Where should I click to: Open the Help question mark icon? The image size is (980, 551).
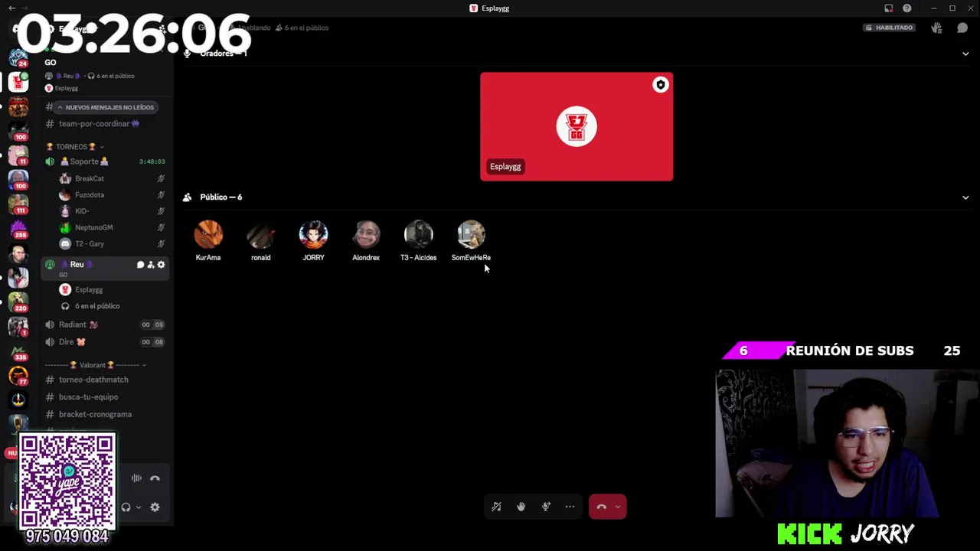pyautogui.click(x=907, y=8)
